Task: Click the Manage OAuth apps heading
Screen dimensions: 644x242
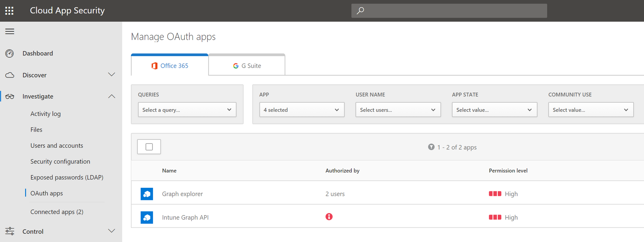Action: click(x=173, y=37)
